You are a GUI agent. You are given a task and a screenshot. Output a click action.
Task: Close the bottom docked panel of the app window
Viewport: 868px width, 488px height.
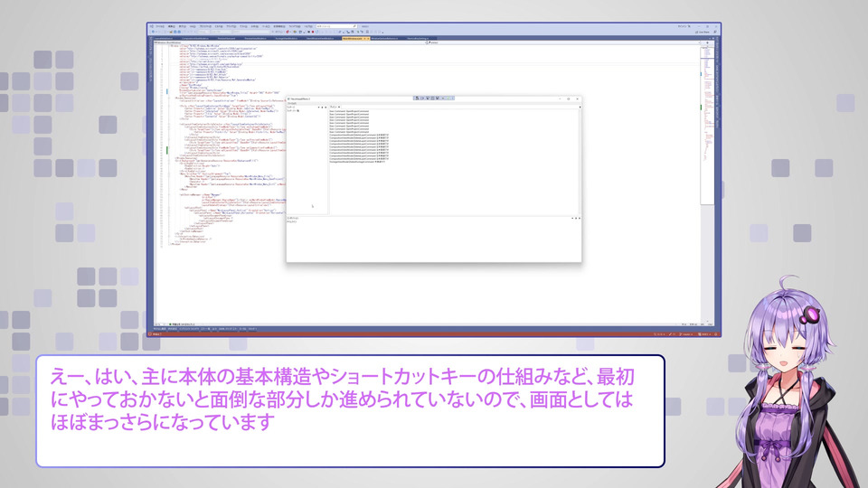click(579, 219)
